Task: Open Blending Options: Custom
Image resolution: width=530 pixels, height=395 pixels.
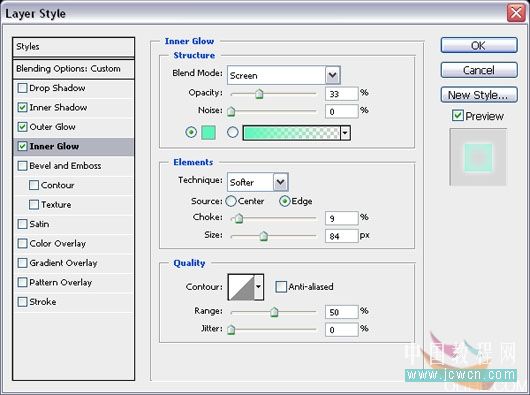Action: [73, 69]
